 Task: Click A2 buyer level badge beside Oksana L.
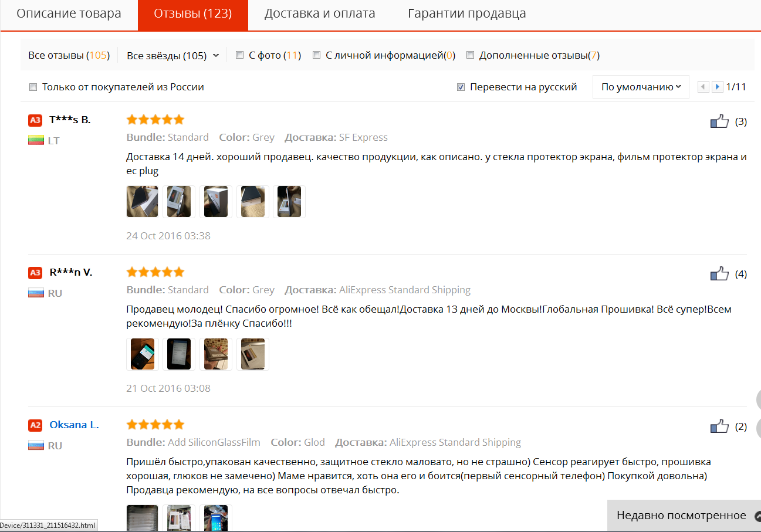point(35,425)
